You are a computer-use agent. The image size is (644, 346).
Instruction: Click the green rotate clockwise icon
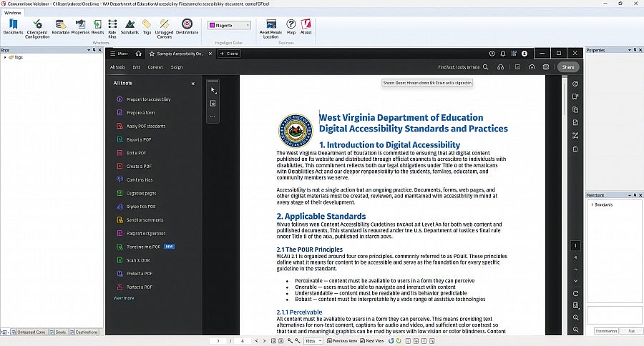point(399,341)
